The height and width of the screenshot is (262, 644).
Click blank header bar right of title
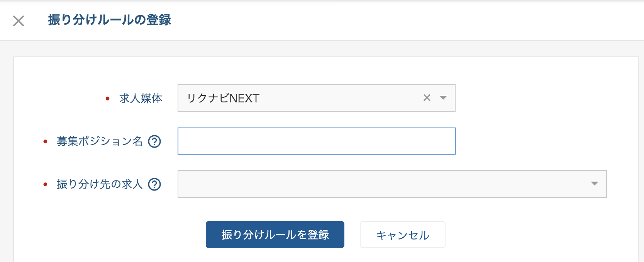[405, 20]
